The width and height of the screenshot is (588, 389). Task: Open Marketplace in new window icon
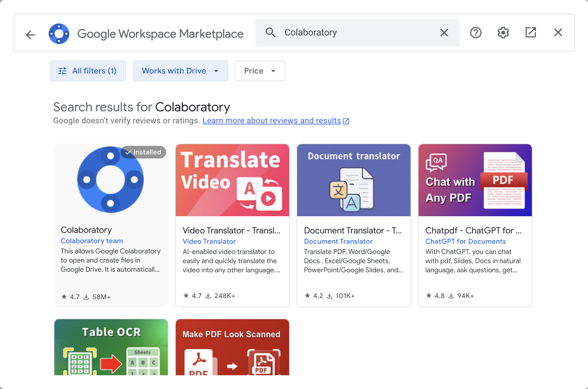point(530,33)
